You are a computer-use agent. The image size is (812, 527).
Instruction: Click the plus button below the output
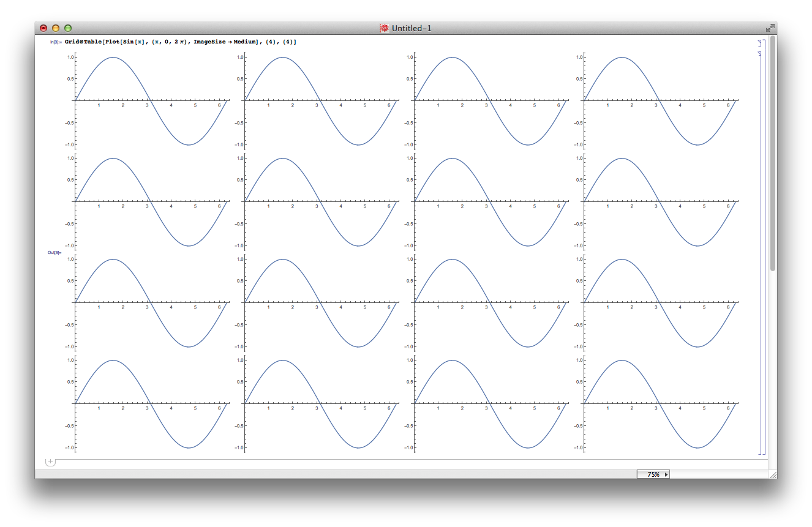click(50, 462)
